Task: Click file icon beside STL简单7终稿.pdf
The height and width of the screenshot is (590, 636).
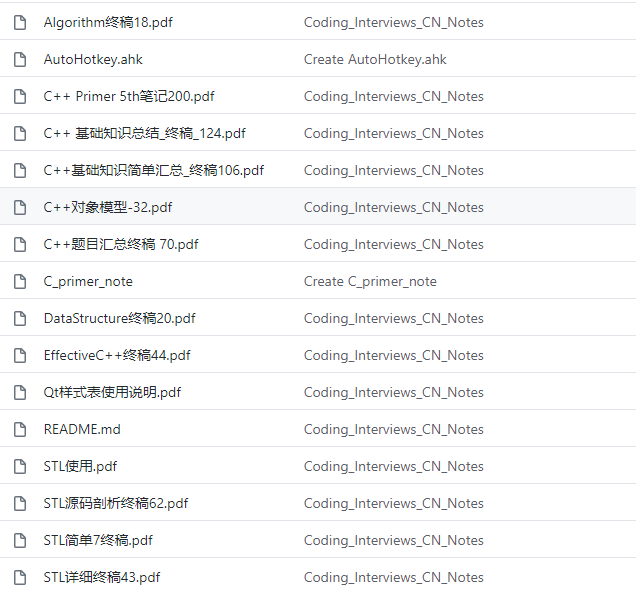Action: coord(20,540)
